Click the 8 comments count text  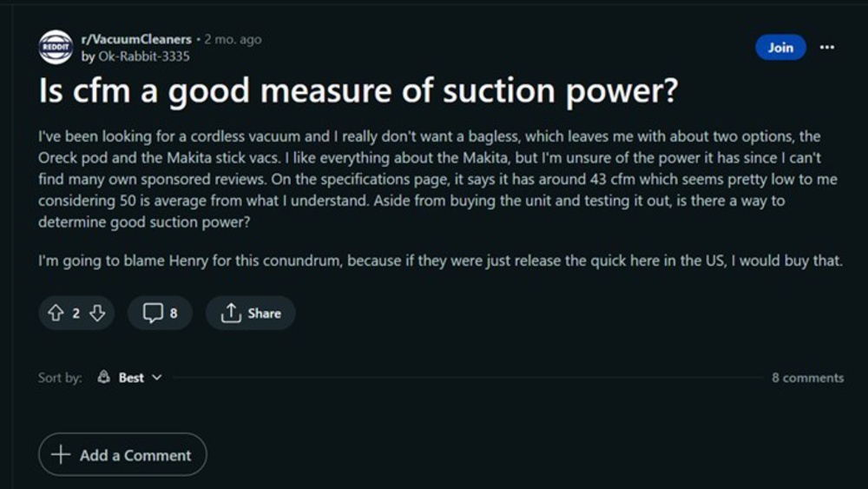807,378
